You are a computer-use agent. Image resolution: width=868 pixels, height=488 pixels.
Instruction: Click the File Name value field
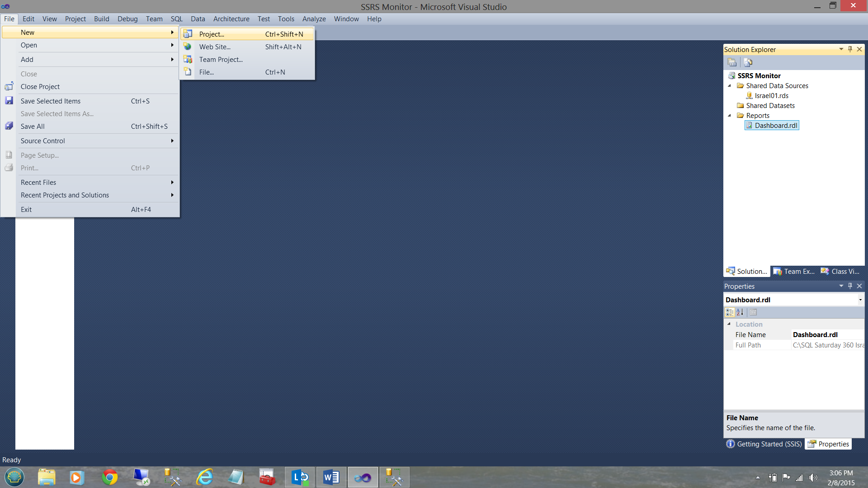pyautogui.click(x=827, y=335)
